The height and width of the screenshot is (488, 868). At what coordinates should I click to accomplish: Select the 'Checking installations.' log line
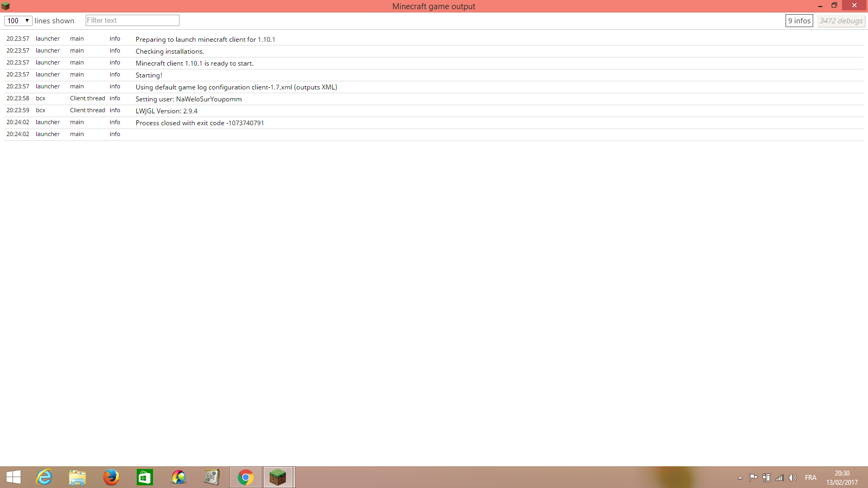[434, 51]
